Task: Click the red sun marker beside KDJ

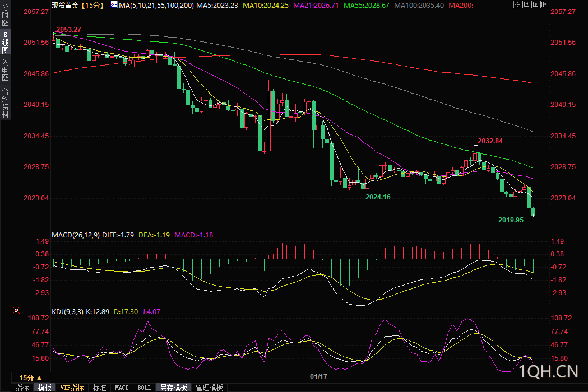Action: (x=16, y=310)
